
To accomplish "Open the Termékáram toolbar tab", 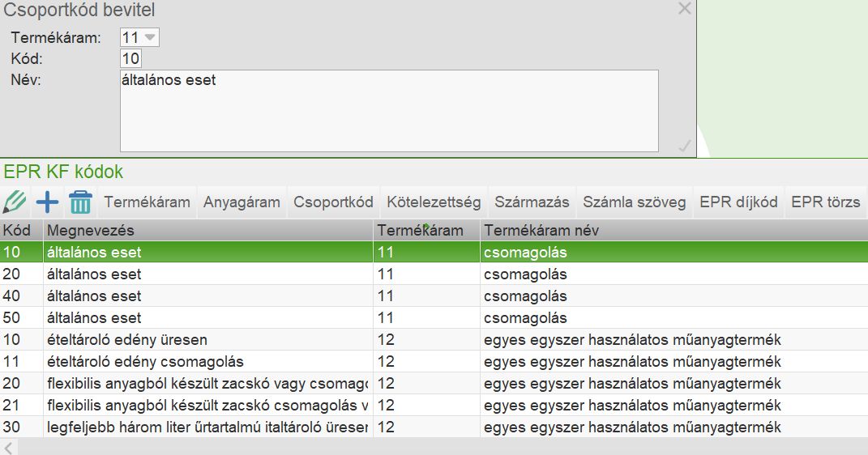I will click(x=147, y=202).
